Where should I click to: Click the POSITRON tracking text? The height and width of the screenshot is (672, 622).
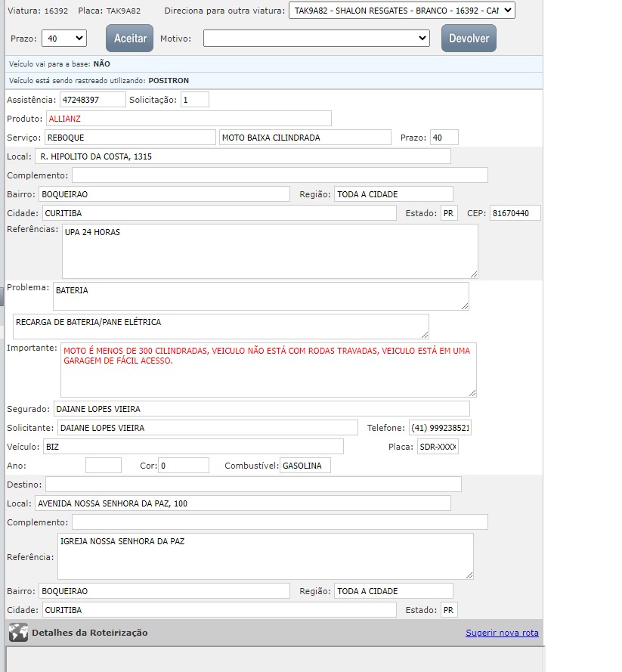169,80
